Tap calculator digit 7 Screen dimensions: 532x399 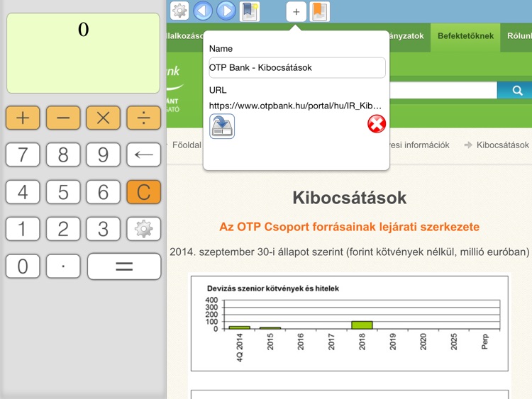click(23, 154)
